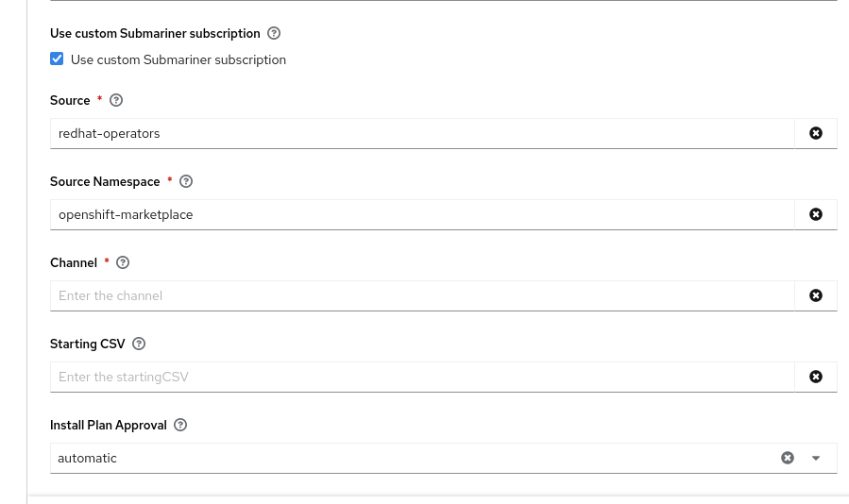This screenshot has height=504, width=849.
Task: Focus the Source Namespace input field
Action: coord(422,214)
